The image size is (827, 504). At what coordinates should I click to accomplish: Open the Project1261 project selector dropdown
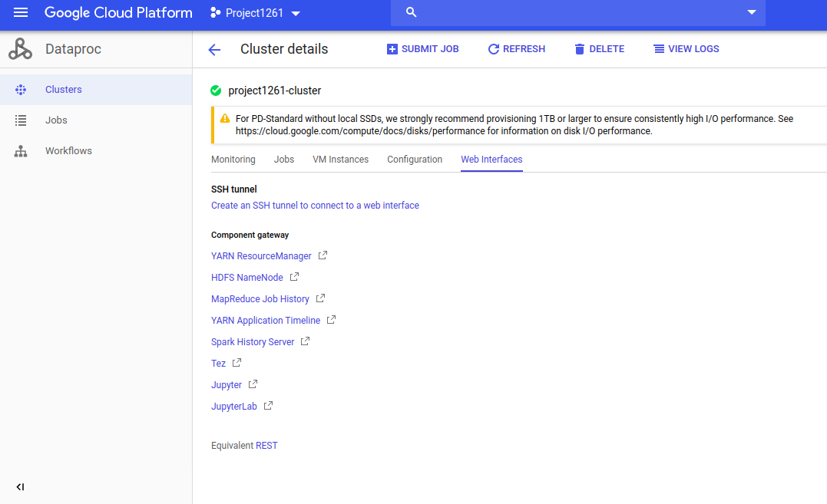(255, 13)
